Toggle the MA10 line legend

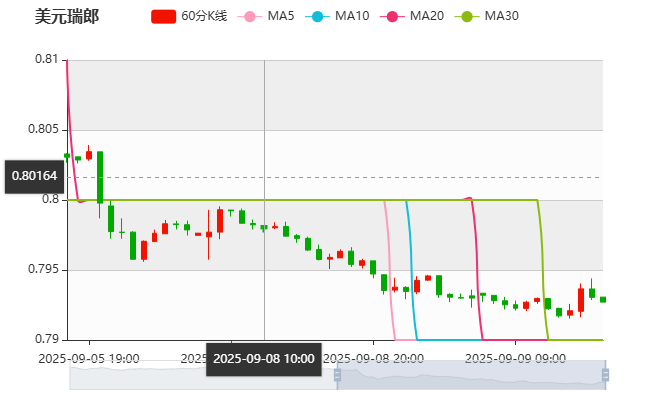337,16
